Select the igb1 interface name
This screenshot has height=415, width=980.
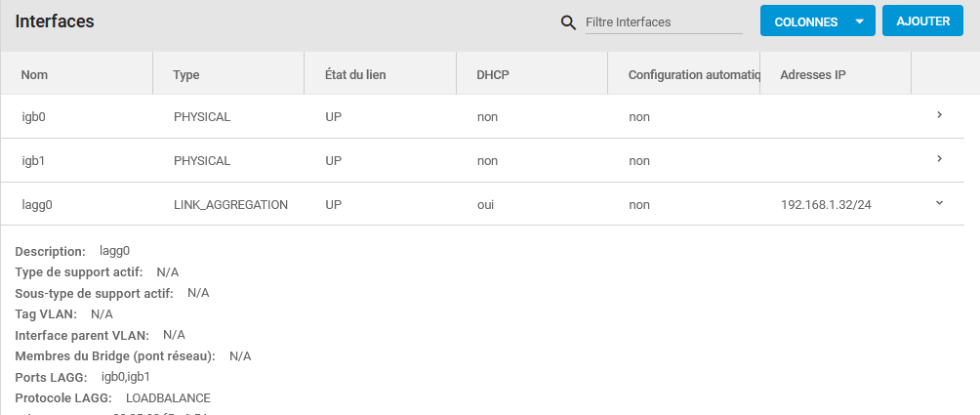click(34, 161)
